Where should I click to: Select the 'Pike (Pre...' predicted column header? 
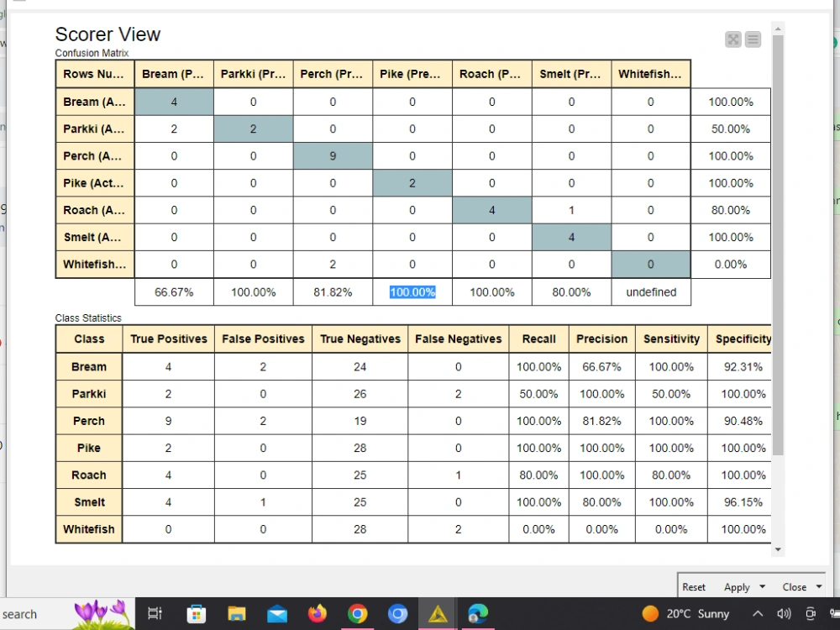tap(412, 74)
